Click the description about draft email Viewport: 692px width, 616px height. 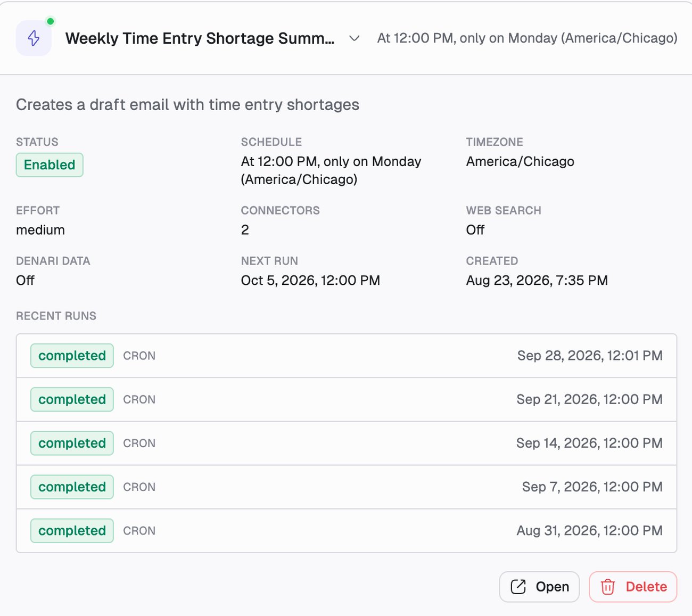click(187, 105)
